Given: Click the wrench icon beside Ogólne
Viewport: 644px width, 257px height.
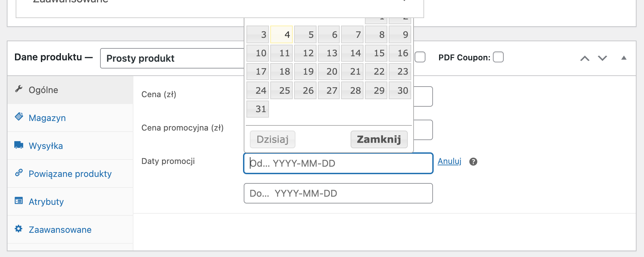Looking at the screenshot, I should coord(19,89).
